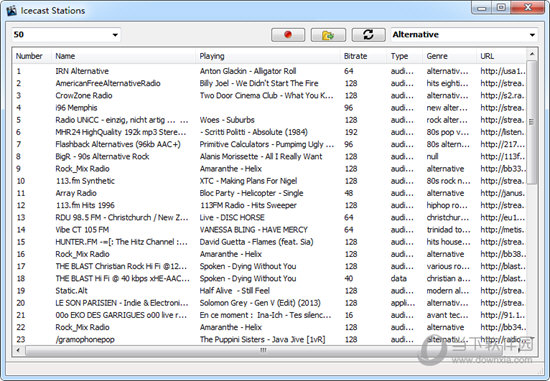
Task: Click the 48 bitrate value
Action: pos(348,193)
